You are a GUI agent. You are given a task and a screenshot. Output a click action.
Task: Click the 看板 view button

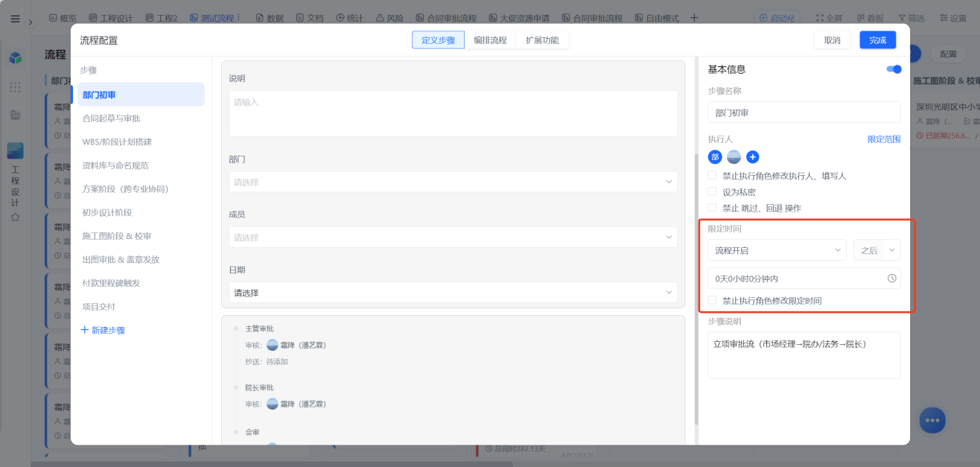(x=870, y=17)
